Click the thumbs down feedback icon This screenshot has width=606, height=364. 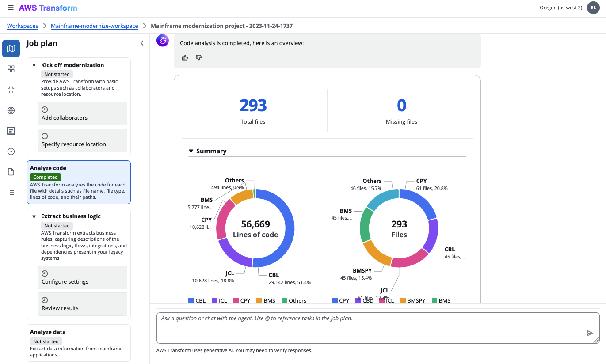(199, 57)
